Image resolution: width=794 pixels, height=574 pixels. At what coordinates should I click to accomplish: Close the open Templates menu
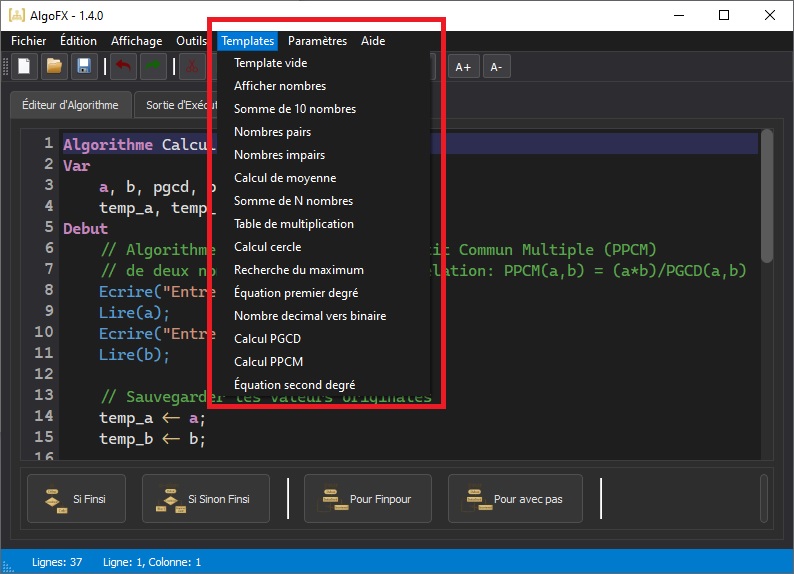tap(248, 41)
